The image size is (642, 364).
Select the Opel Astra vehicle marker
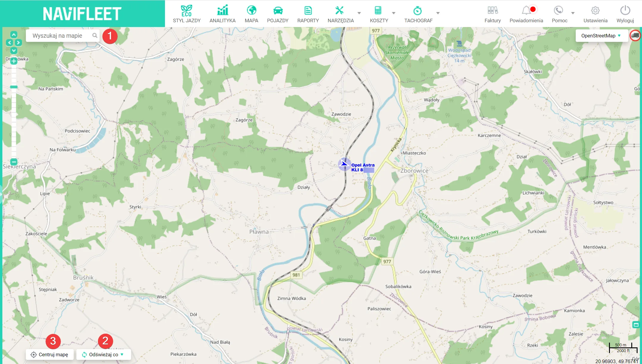344,164
